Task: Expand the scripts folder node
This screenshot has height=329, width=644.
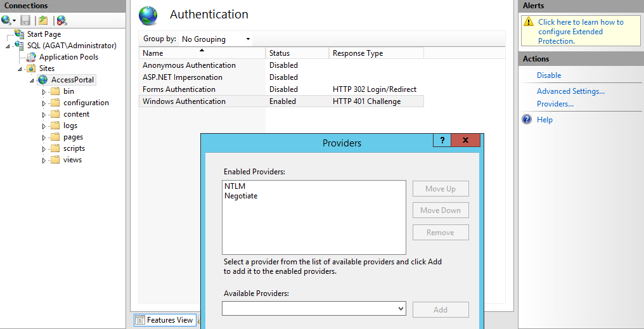Action: [44, 148]
